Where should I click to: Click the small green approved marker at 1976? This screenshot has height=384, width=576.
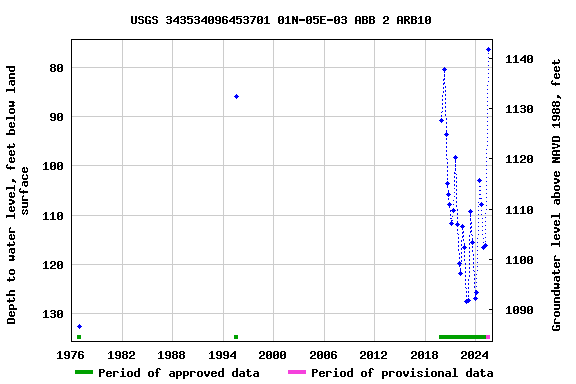[x=79, y=337]
